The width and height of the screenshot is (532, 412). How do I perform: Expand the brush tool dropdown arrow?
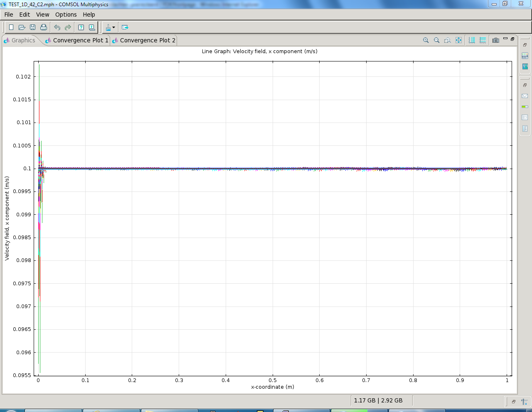point(113,28)
